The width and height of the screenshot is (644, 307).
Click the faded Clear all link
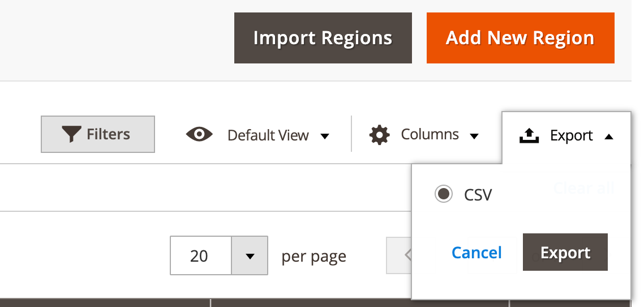click(x=583, y=188)
